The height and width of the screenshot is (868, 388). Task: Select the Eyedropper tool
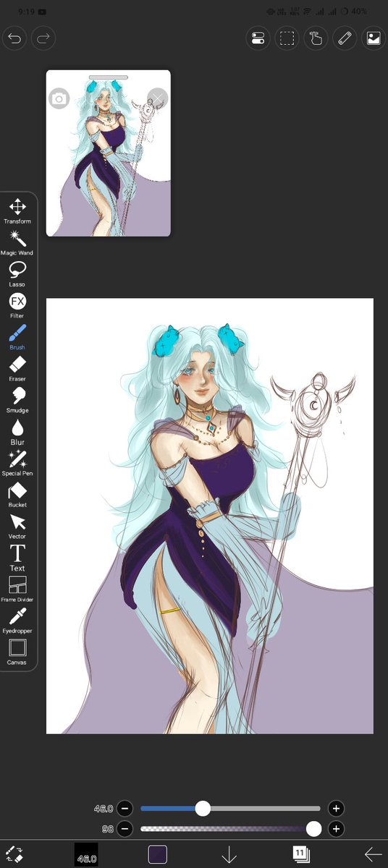click(x=17, y=621)
